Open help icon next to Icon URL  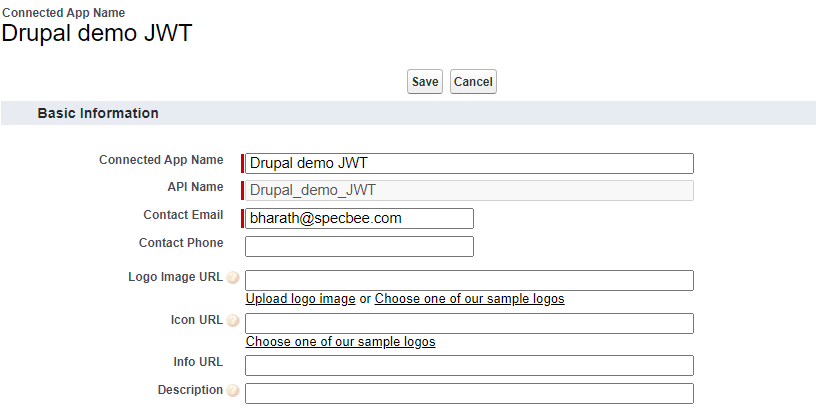pyautogui.click(x=233, y=320)
